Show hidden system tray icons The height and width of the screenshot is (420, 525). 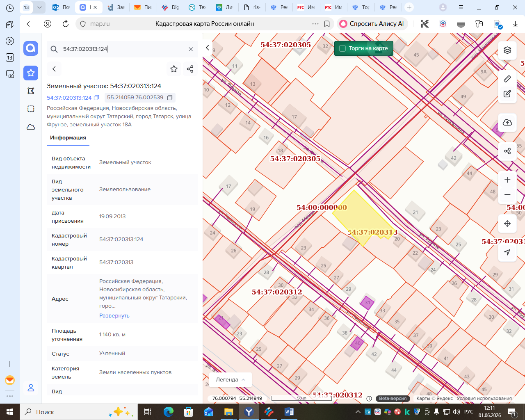358,412
